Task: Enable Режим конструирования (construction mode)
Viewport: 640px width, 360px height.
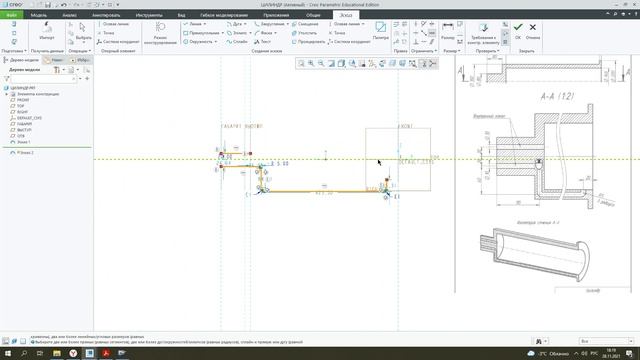Action: (160, 33)
